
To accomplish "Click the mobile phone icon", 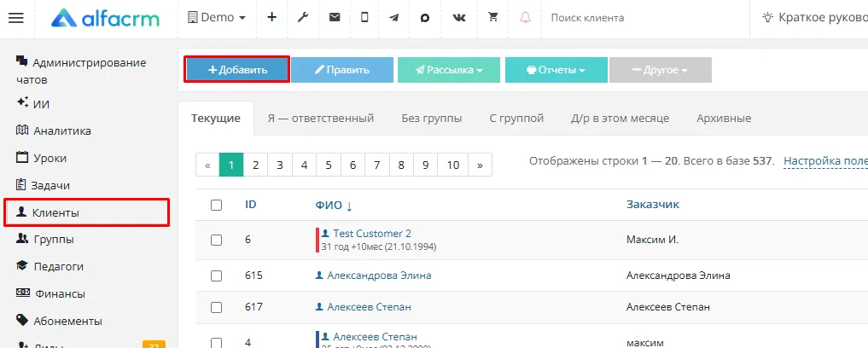I will 364,18.
